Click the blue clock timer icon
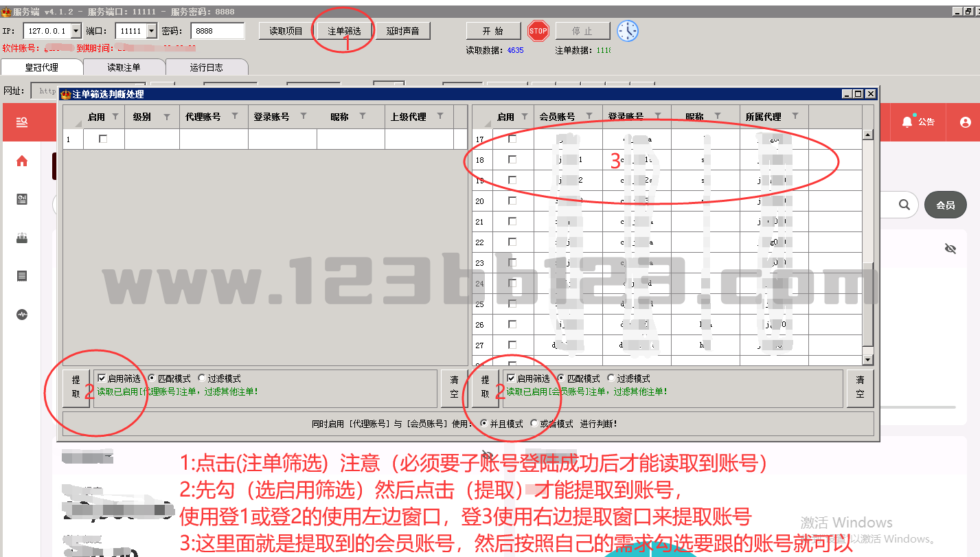980x557 pixels. (627, 31)
